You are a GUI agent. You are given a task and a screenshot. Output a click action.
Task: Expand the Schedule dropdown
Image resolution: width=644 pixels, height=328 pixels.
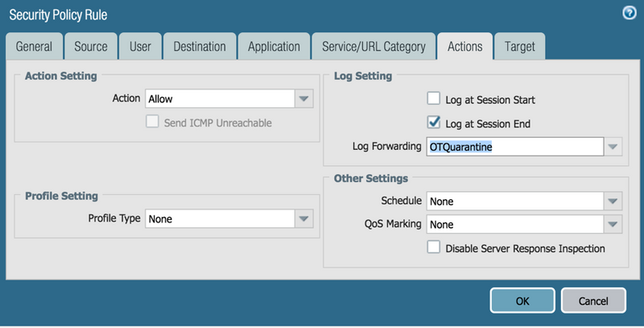[613, 201]
